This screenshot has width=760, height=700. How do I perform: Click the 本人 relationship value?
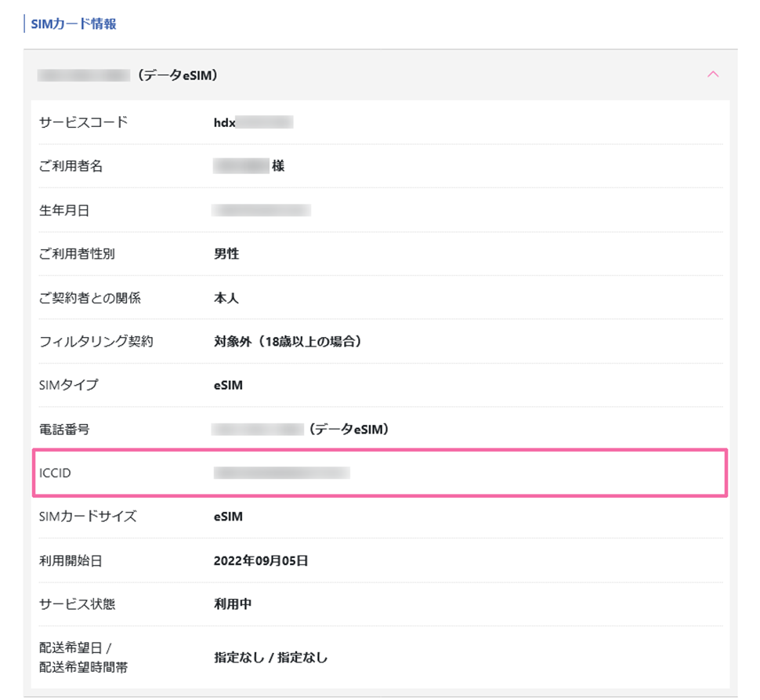(226, 298)
